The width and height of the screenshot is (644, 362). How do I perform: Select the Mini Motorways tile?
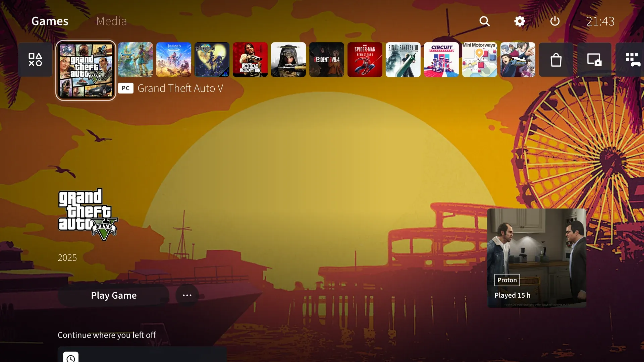480,60
